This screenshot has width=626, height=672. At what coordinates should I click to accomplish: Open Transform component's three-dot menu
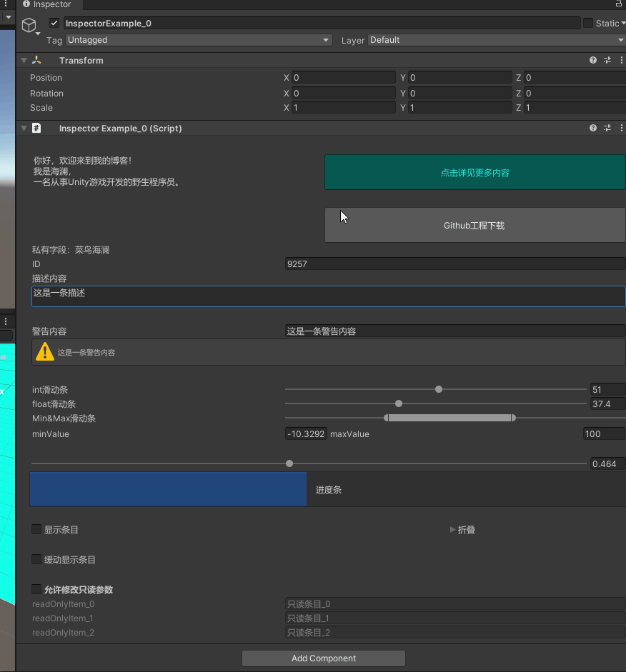click(621, 61)
